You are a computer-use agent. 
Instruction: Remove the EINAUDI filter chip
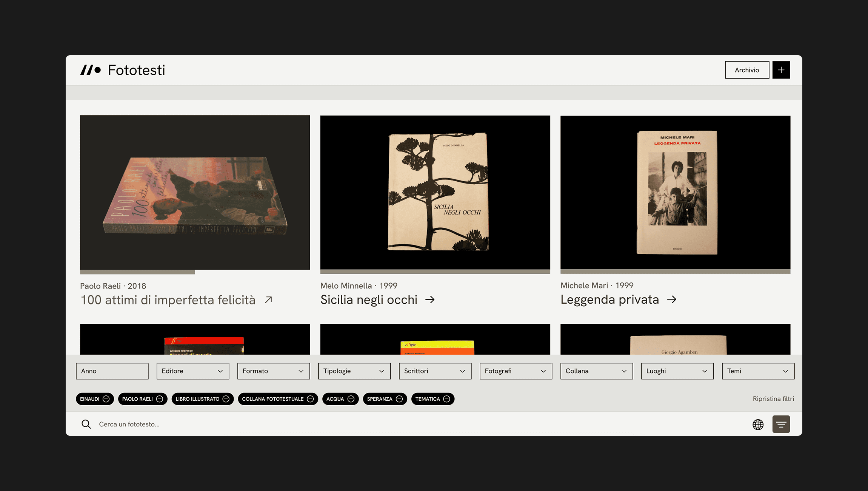tap(106, 399)
